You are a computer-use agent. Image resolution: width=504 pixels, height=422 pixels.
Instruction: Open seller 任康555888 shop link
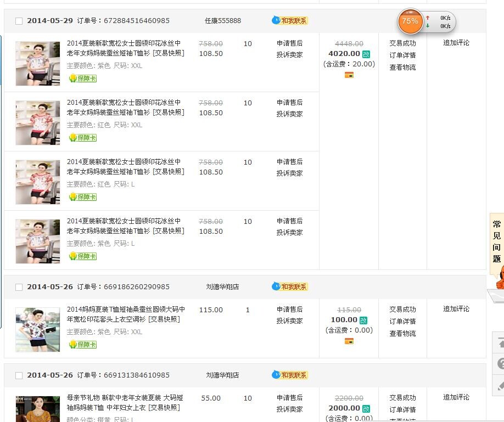[x=223, y=20]
